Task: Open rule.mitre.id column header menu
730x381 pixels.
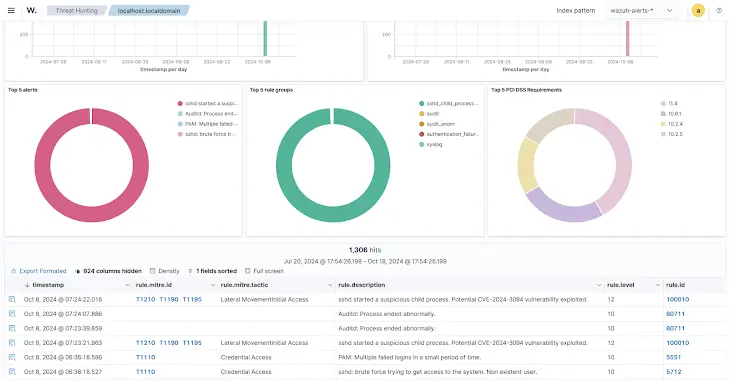Action: coord(213,285)
